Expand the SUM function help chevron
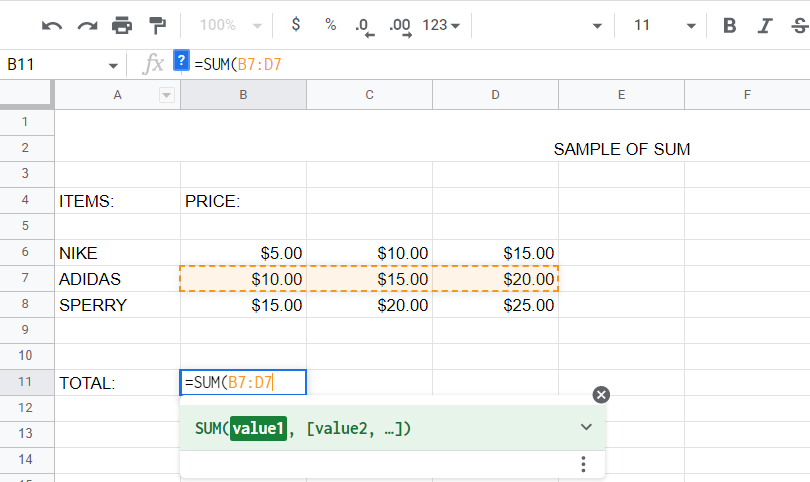 (586, 427)
